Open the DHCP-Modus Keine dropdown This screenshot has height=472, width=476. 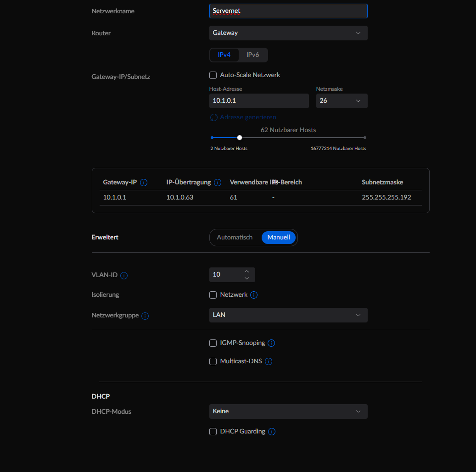point(288,411)
